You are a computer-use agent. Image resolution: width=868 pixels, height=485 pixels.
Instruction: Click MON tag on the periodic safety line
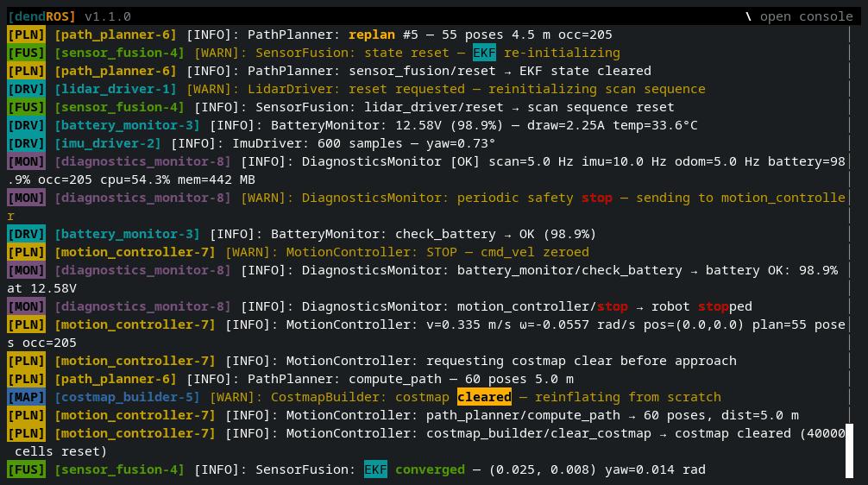[x=26, y=198]
